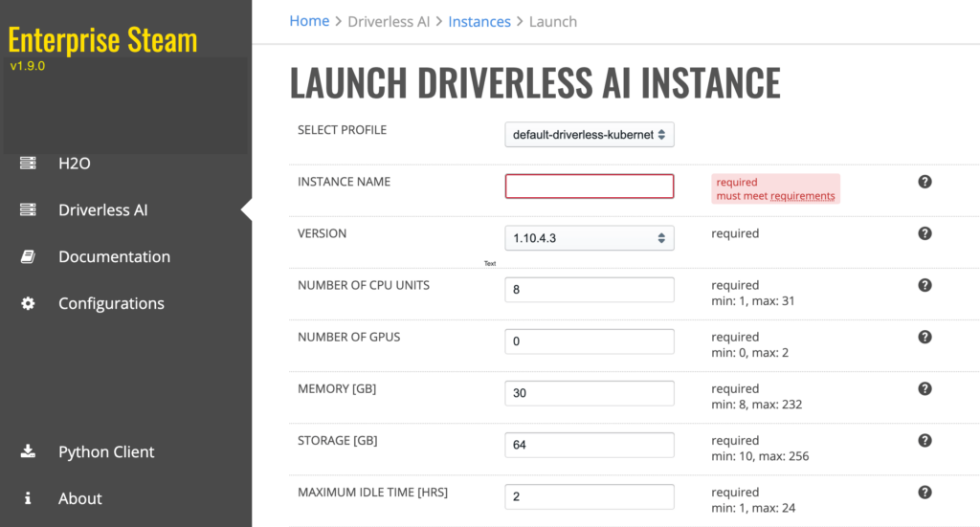Open H2O in the sidebar menu
The image size is (980, 527).
pos(75,163)
